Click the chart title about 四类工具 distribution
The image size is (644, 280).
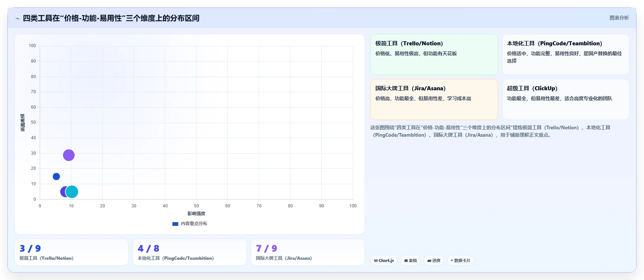point(111,18)
